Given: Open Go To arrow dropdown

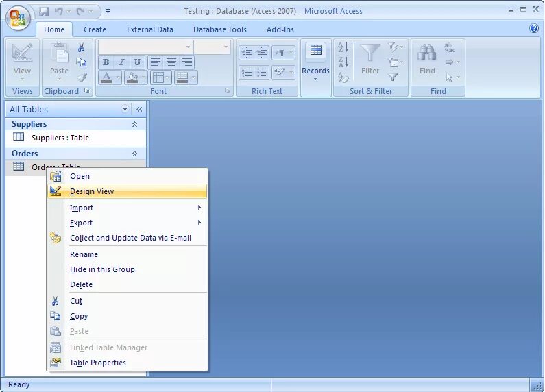Looking at the screenshot, I should pyautogui.click(x=452, y=62).
